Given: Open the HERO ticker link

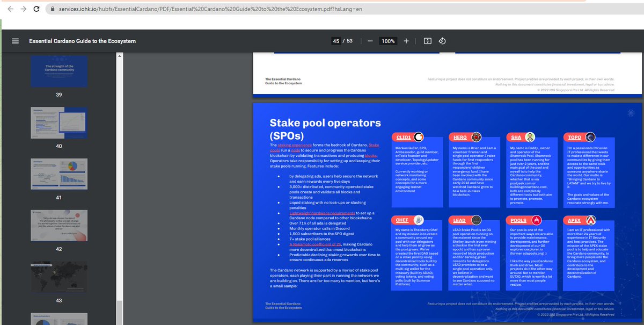Looking at the screenshot, I should click(x=460, y=138).
